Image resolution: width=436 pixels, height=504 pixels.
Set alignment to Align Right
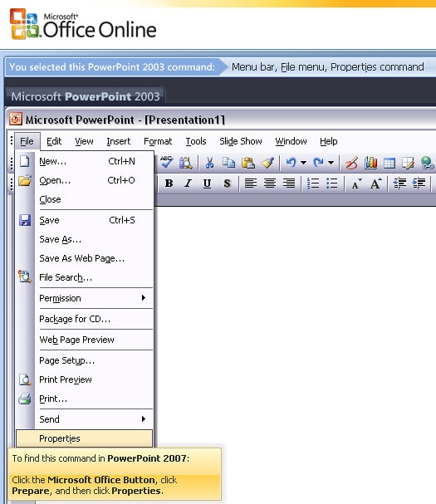coord(289,183)
